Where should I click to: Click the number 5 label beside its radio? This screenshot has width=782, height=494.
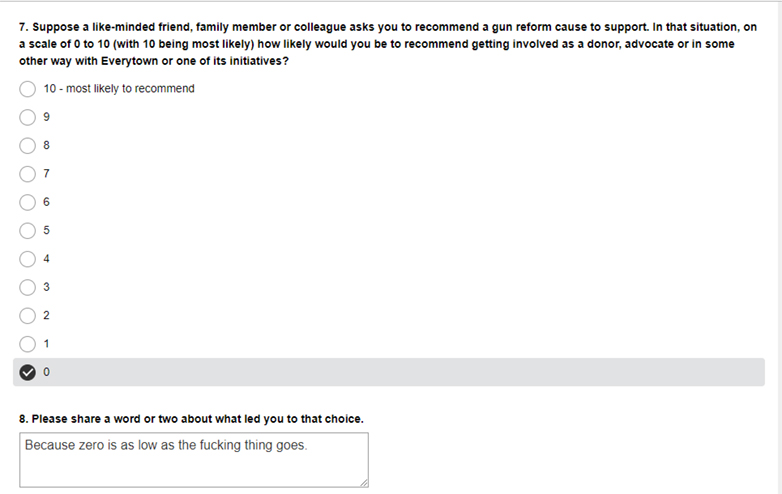tap(46, 230)
